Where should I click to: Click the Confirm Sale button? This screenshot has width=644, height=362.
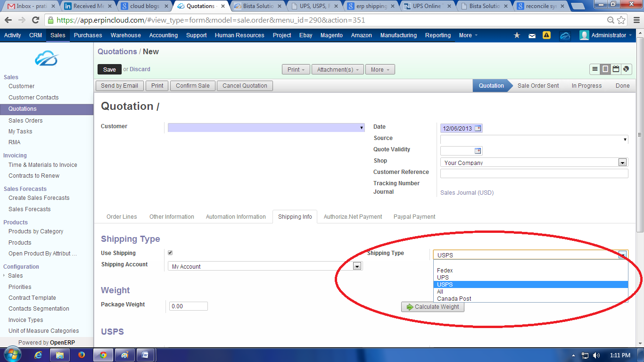point(193,86)
